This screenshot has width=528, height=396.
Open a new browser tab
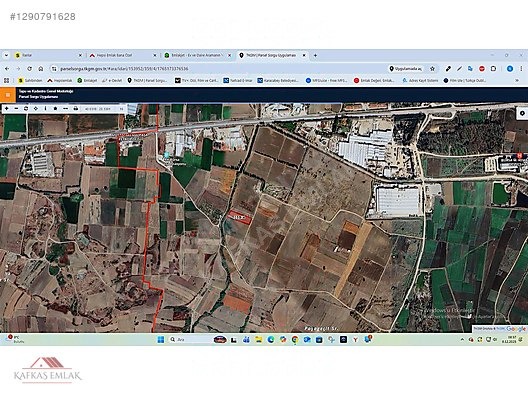[315, 55]
